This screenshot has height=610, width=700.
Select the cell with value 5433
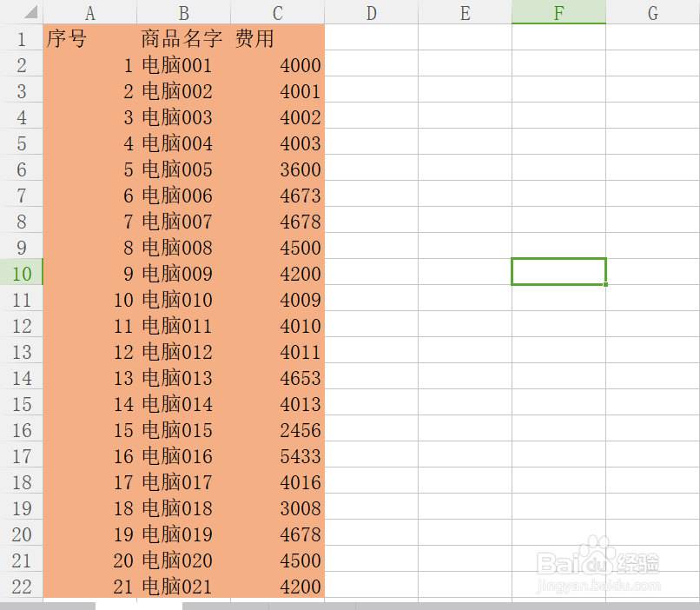click(x=277, y=456)
